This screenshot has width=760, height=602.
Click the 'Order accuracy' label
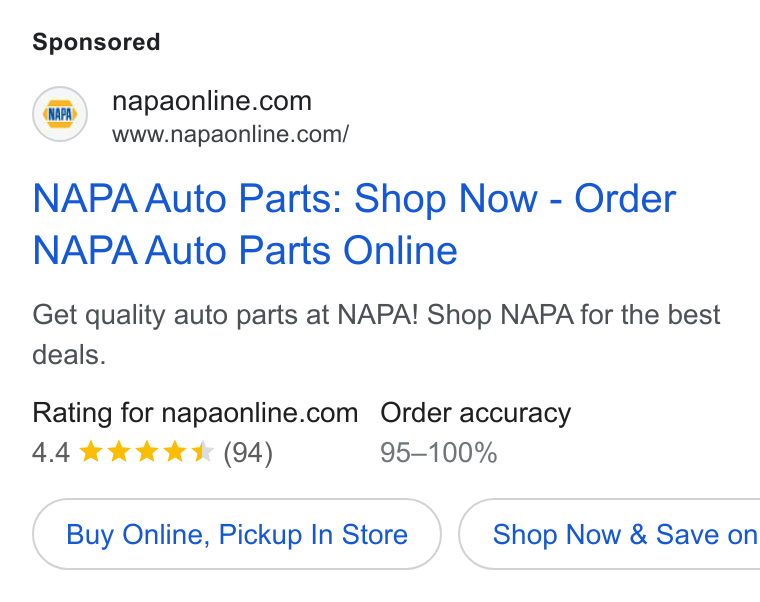[x=475, y=413]
